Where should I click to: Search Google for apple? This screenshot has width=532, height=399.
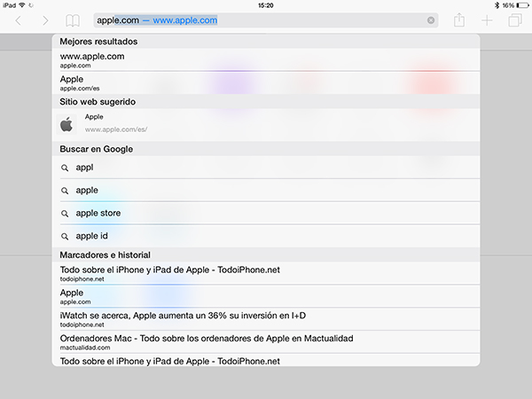click(266, 191)
